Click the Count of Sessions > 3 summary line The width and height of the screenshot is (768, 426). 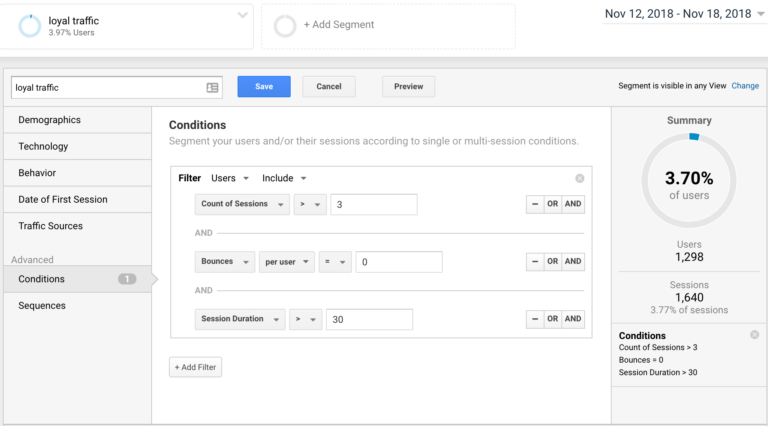658,347
